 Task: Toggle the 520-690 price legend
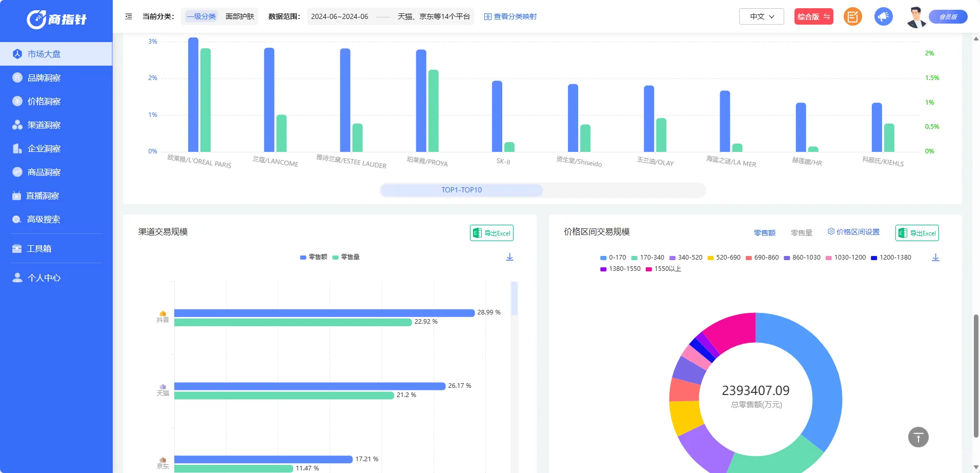[x=724, y=258]
